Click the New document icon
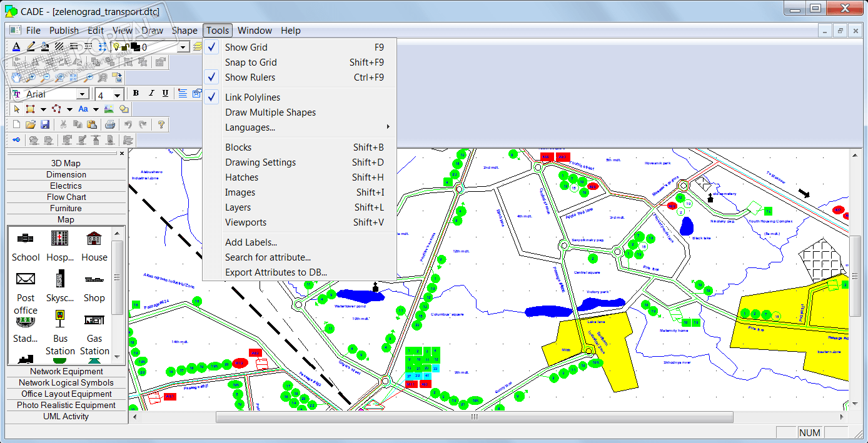This screenshot has width=868, height=443. click(x=16, y=124)
